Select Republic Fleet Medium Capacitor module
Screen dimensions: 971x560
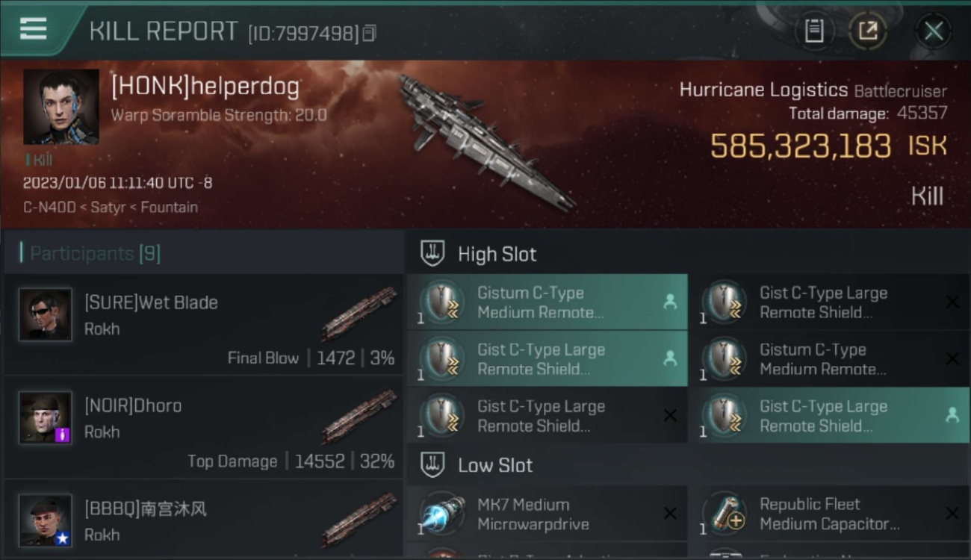coord(829,514)
